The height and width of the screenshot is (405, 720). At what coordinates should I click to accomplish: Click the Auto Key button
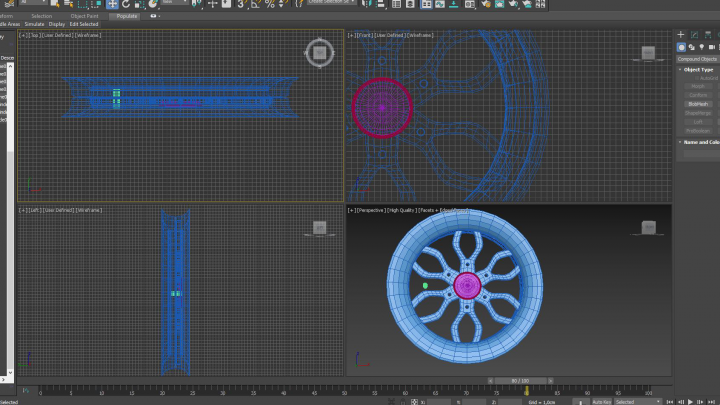(602, 402)
